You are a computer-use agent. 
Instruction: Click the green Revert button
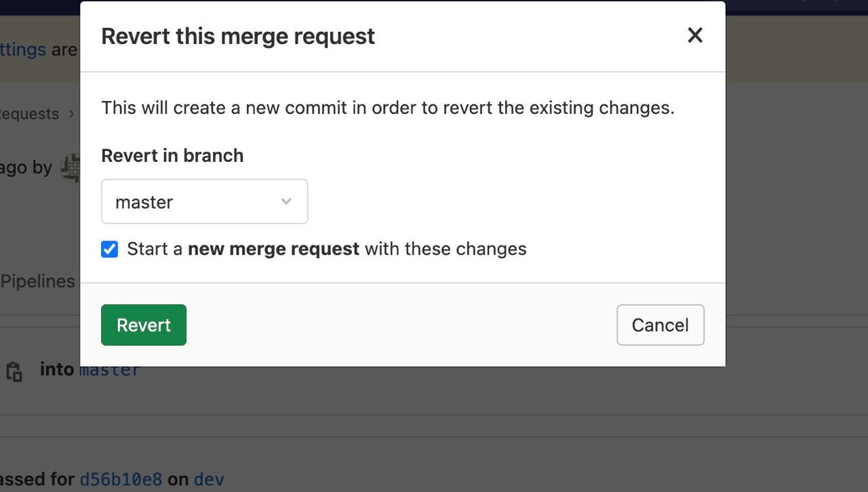(144, 325)
